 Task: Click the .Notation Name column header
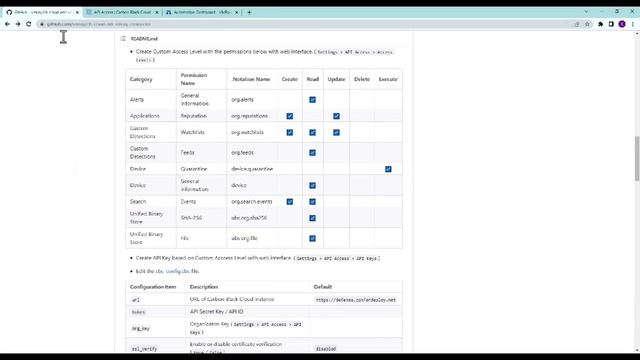click(x=251, y=79)
